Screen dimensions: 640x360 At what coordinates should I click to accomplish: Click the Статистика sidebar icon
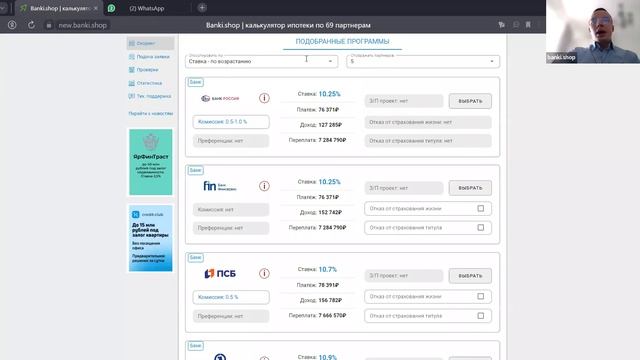pyautogui.click(x=131, y=83)
